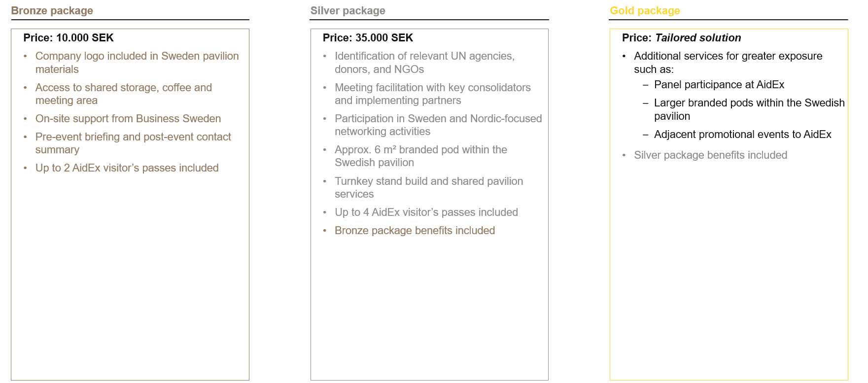Viewport: 868px width, 383px height.
Task: Select the "Price: 10.000 SEK" text
Action: pyautogui.click(x=69, y=38)
